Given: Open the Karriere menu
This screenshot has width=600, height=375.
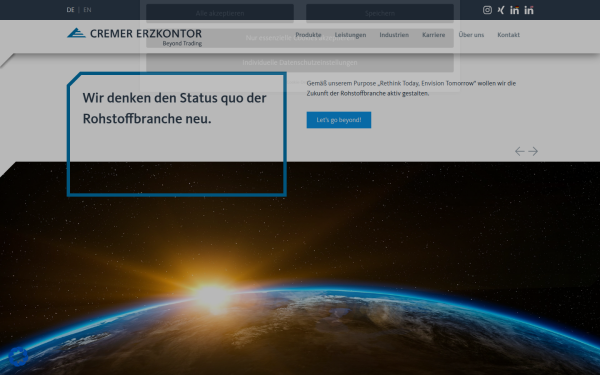Looking at the screenshot, I should click(x=434, y=35).
